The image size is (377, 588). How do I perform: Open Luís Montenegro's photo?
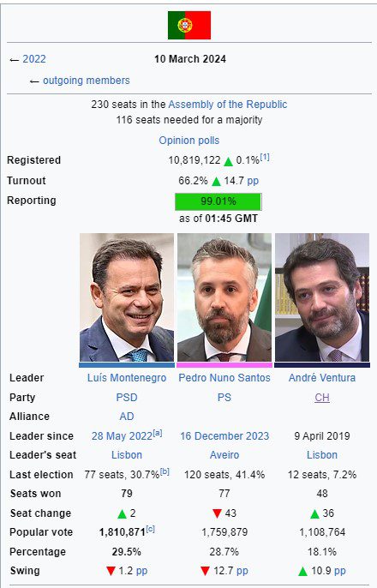[x=127, y=297]
